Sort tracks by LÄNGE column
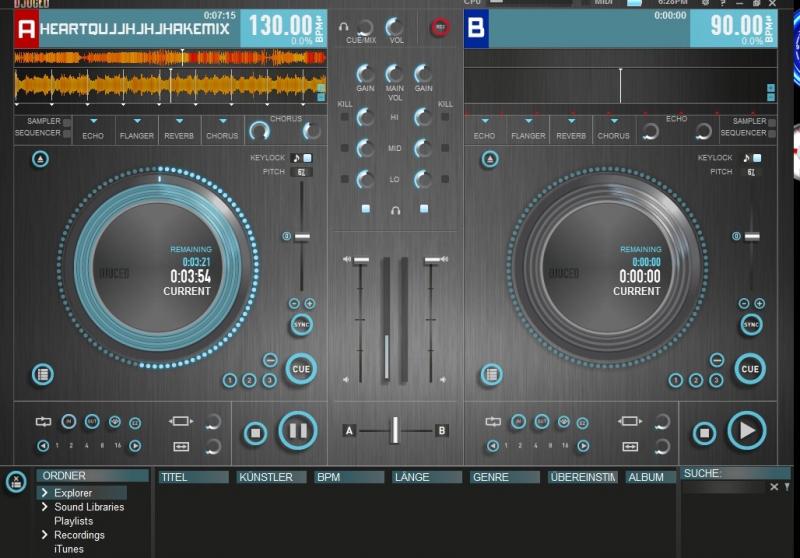Screen dimensions: 800x558 427,477
